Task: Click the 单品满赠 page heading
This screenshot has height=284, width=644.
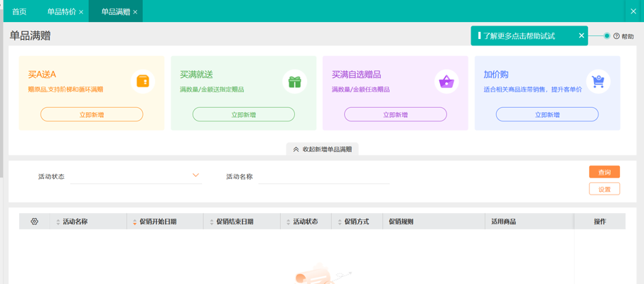Action: tap(30, 35)
